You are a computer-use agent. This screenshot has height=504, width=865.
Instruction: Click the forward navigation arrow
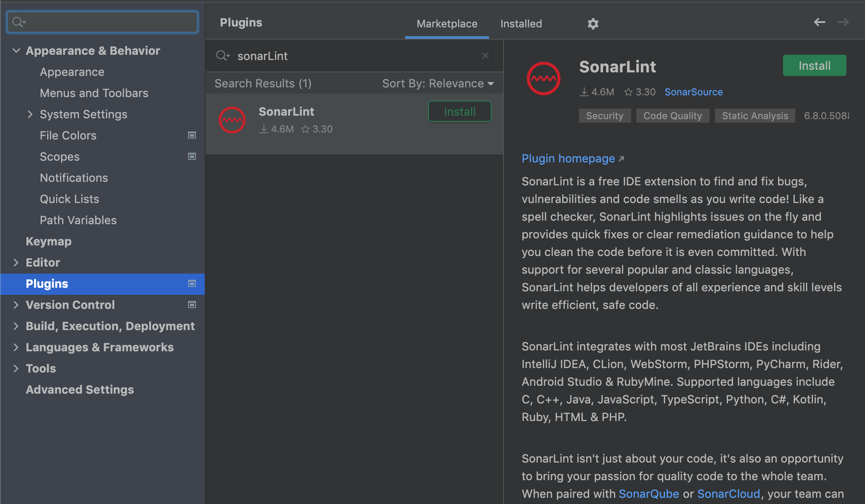tap(843, 22)
